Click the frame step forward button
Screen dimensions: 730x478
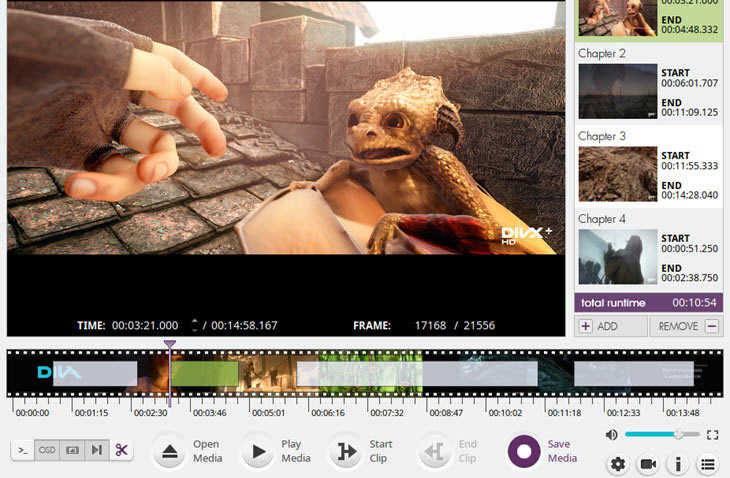(97, 450)
